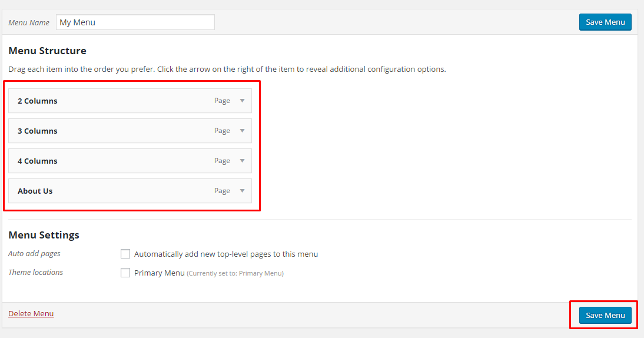Click the Primary Menu checkbox label text
Viewport: 644px width, 338px height.
click(160, 273)
